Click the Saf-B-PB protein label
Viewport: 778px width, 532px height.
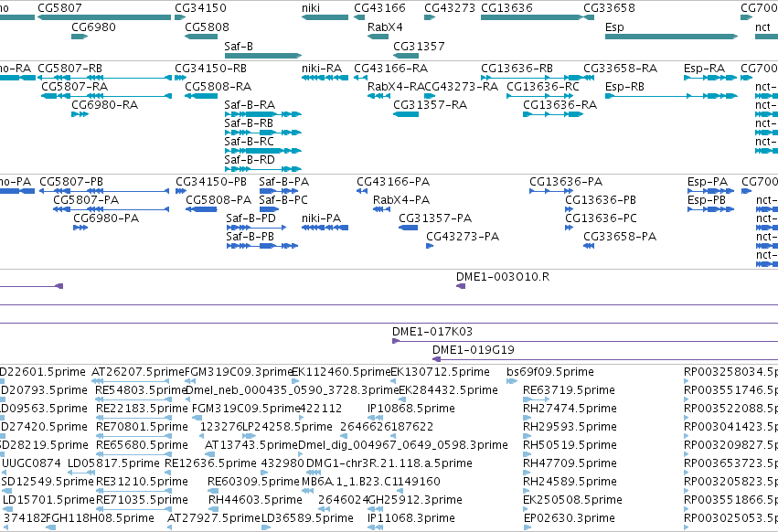point(250,237)
